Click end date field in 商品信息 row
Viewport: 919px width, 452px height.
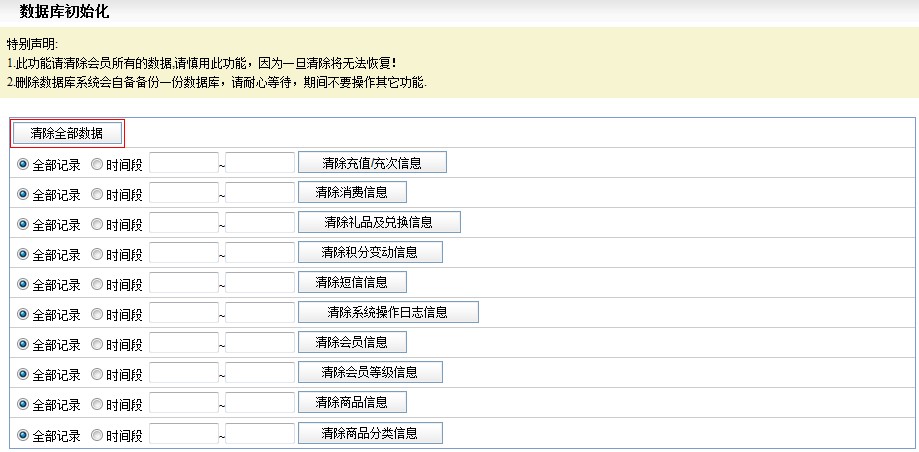pyautogui.click(x=260, y=403)
